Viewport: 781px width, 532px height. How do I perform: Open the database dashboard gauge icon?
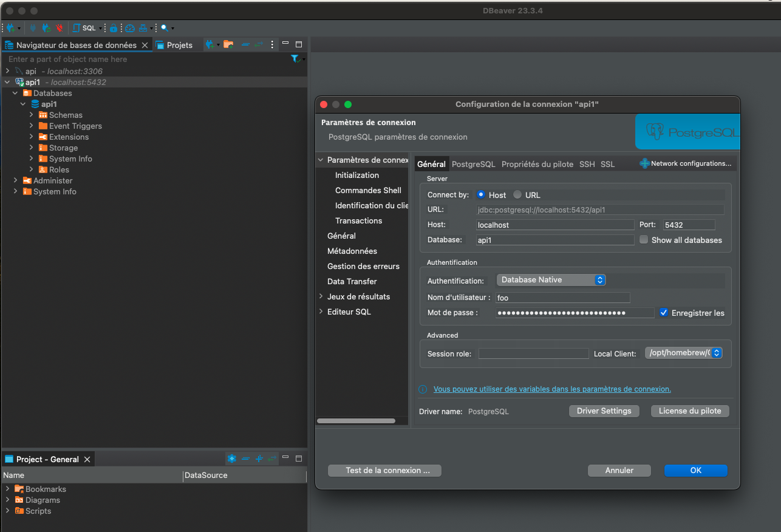pos(129,28)
